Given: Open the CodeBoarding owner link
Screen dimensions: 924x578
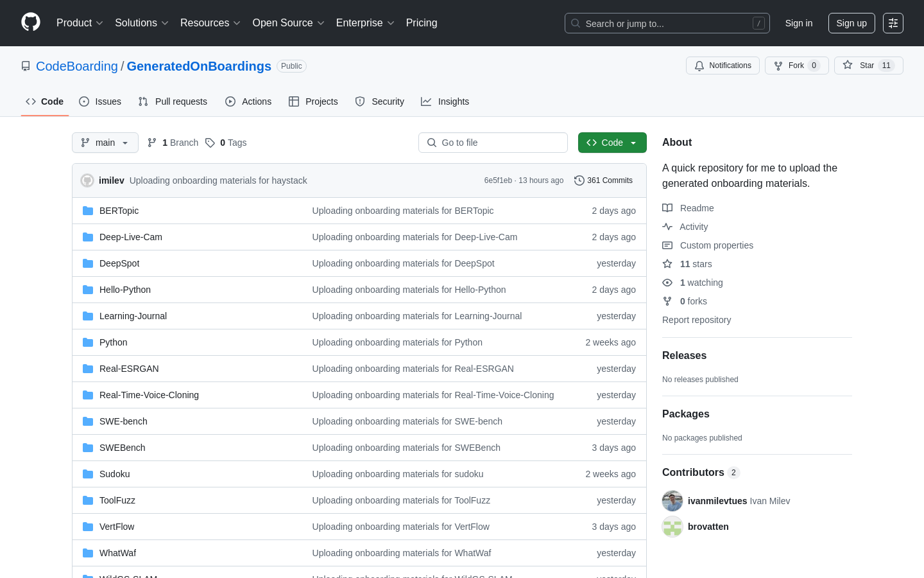Looking at the screenshot, I should [77, 66].
